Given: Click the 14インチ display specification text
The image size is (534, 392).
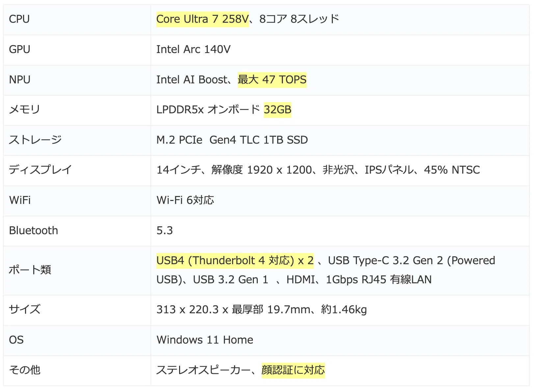Looking at the screenshot, I should point(318,170).
